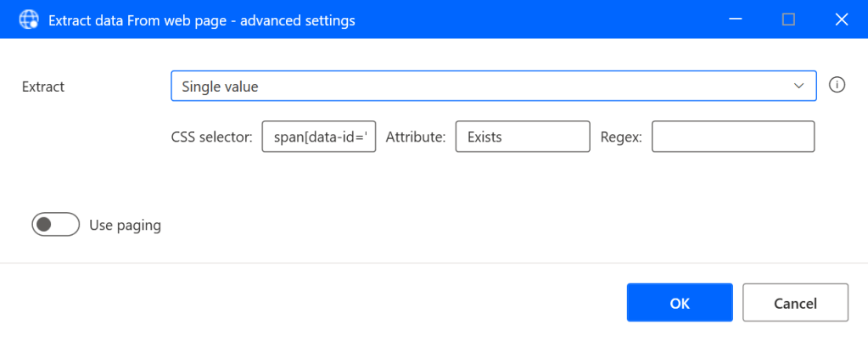Confirm settings with the OK button
868x341 pixels.
pyautogui.click(x=680, y=303)
